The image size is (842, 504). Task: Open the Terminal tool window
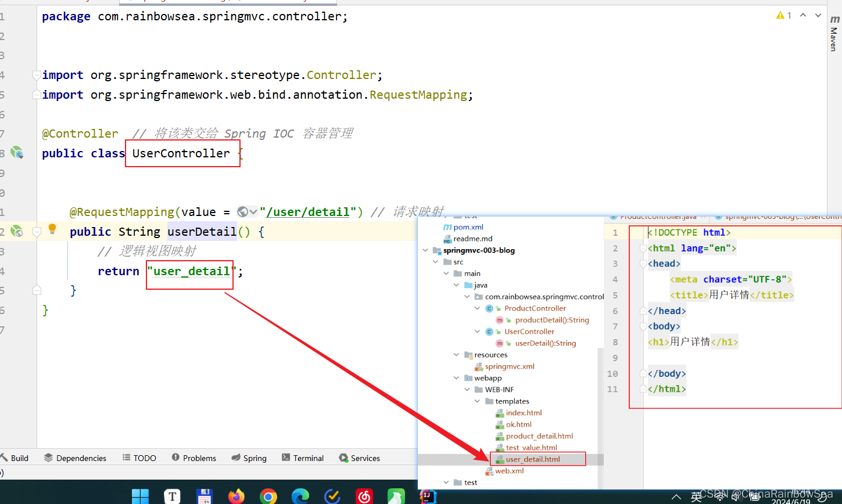tap(303, 458)
